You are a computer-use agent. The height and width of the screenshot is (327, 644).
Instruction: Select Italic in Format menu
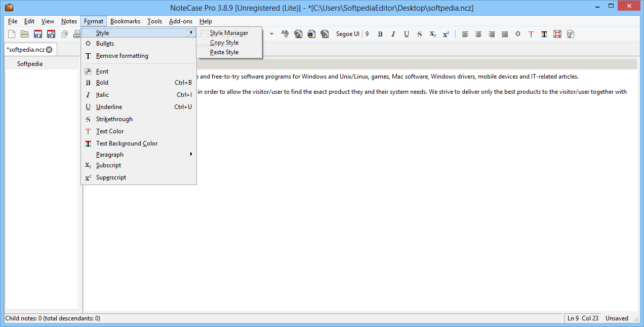[139, 95]
